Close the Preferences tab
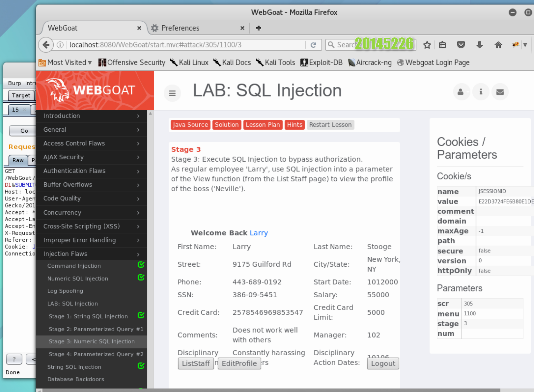The image size is (534, 392). [x=242, y=28]
